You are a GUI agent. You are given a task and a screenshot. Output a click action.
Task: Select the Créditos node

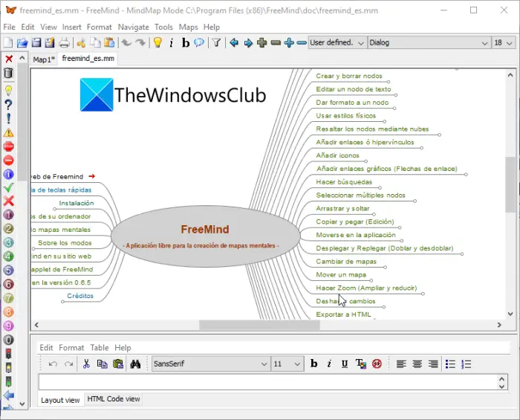[80, 296]
